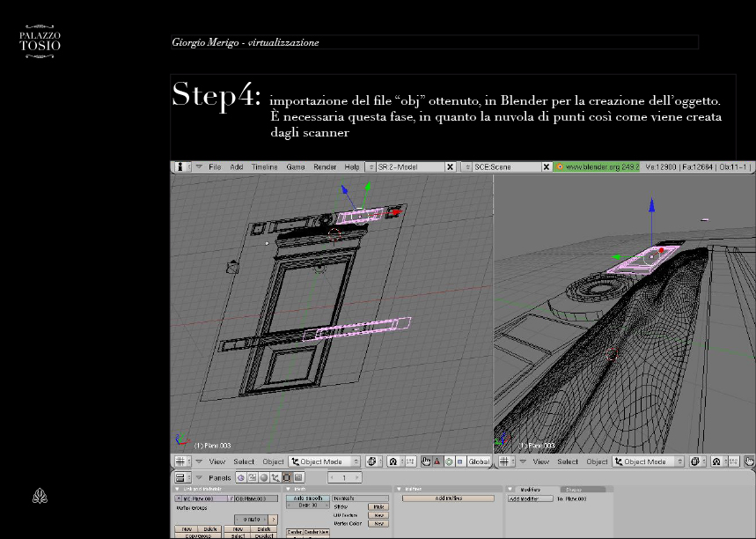756x539 pixels.
Task: Open the Select menu in right viewport header
Action: pyautogui.click(x=568, y=461)
